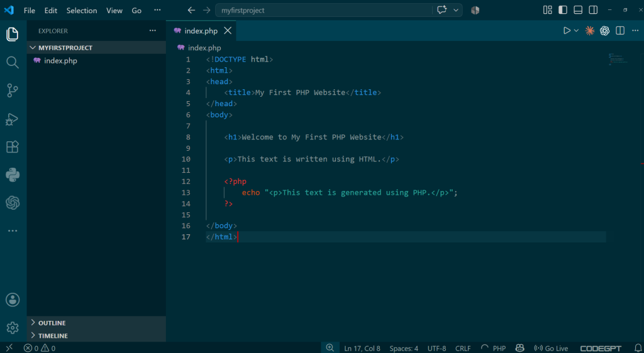This screenshot has width=644, height=353.
Task: Click CODEGPT in status bar
Action: coord(601,348)
